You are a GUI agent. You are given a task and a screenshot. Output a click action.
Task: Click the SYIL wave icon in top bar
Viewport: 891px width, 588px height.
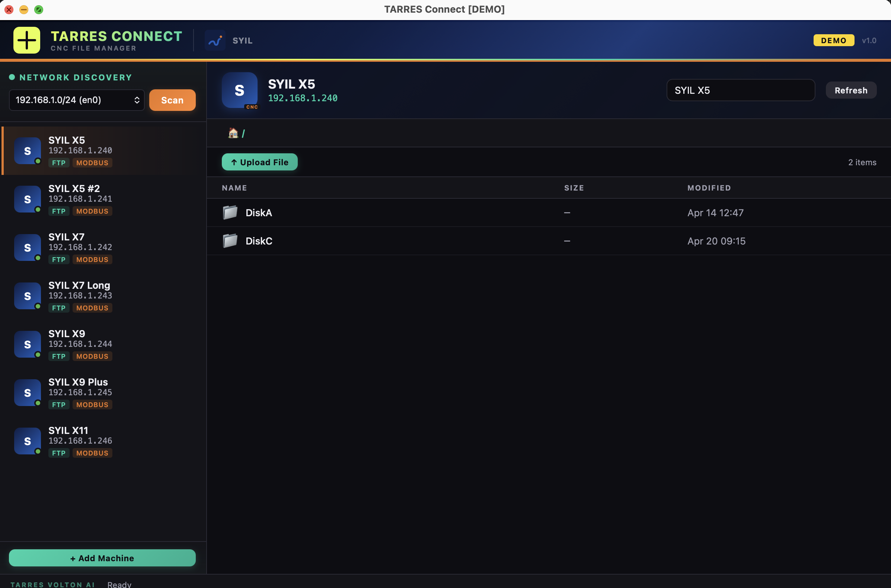click(x=214, y=41)
